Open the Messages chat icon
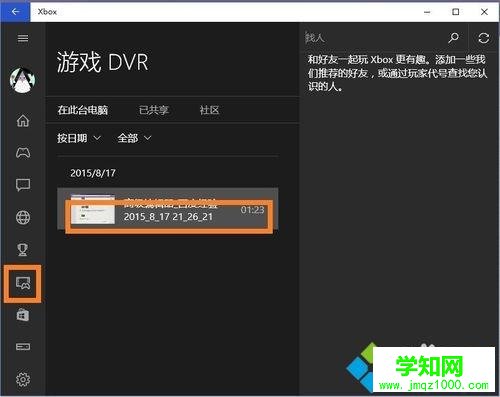 (23, 185)
